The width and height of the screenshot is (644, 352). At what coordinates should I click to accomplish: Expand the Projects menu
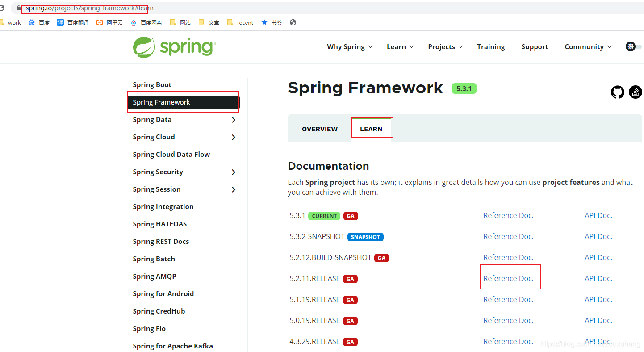tap(445, 46)
